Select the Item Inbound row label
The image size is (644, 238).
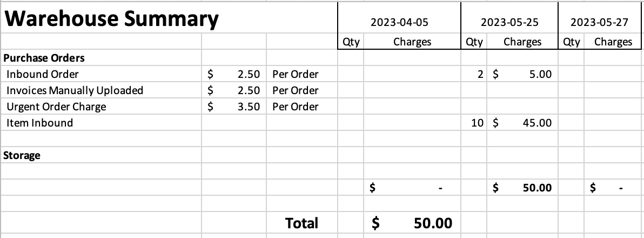tap(39, 123)
